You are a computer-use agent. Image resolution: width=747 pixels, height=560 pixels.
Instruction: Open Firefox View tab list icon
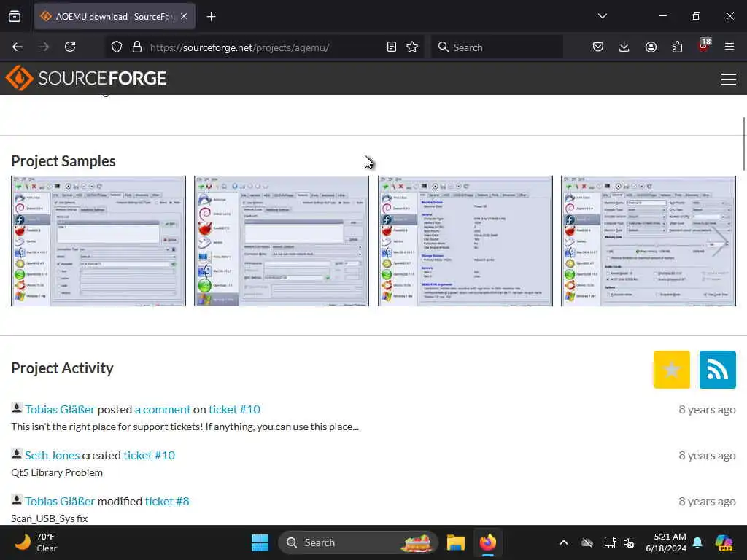(15, 16)
